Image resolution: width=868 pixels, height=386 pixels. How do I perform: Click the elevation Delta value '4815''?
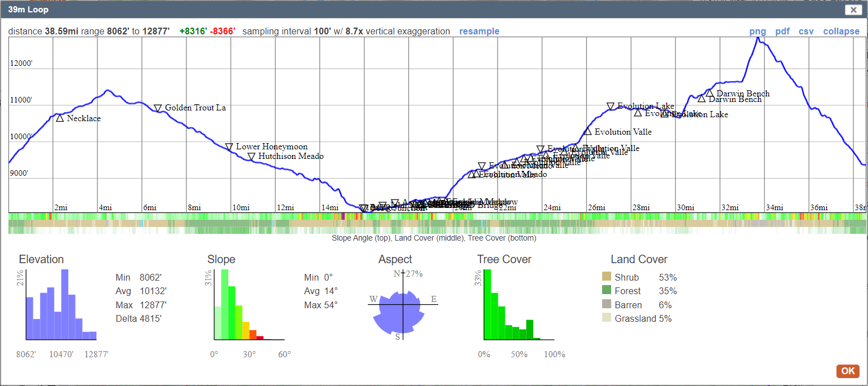tap(151, 319)
